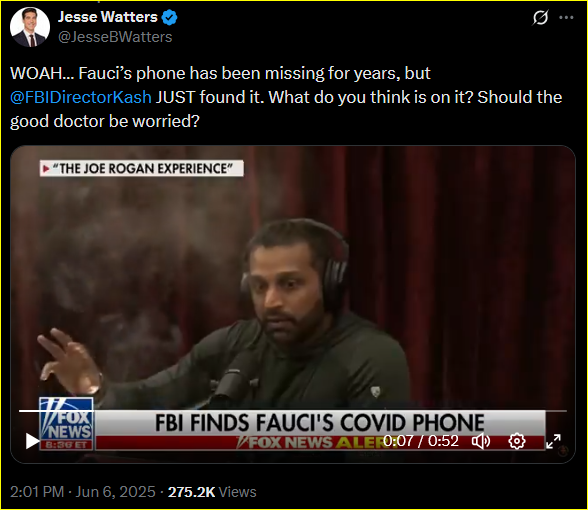Click the Jesse Watters display name
588x510 pixels.
click(108, 17)
